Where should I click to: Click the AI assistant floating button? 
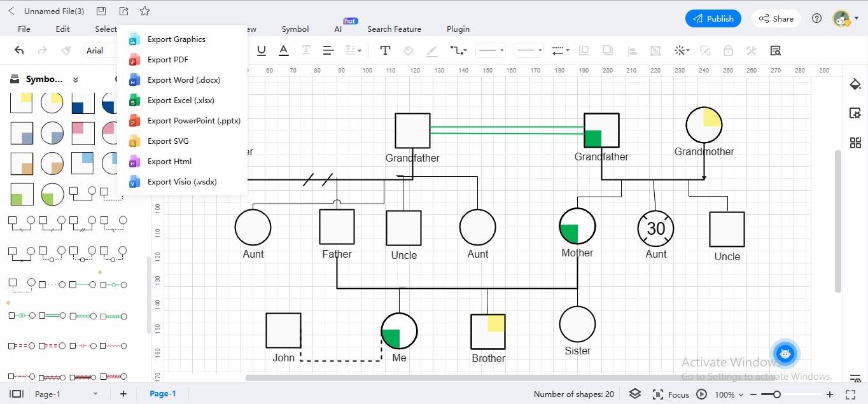(785, 353)
